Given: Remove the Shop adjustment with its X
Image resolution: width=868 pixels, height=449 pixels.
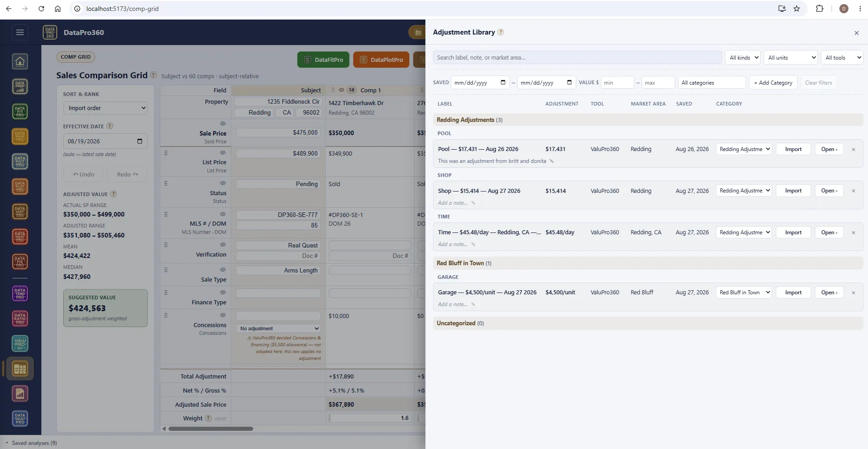Looking at the screenshot, I should pos(853,191).
